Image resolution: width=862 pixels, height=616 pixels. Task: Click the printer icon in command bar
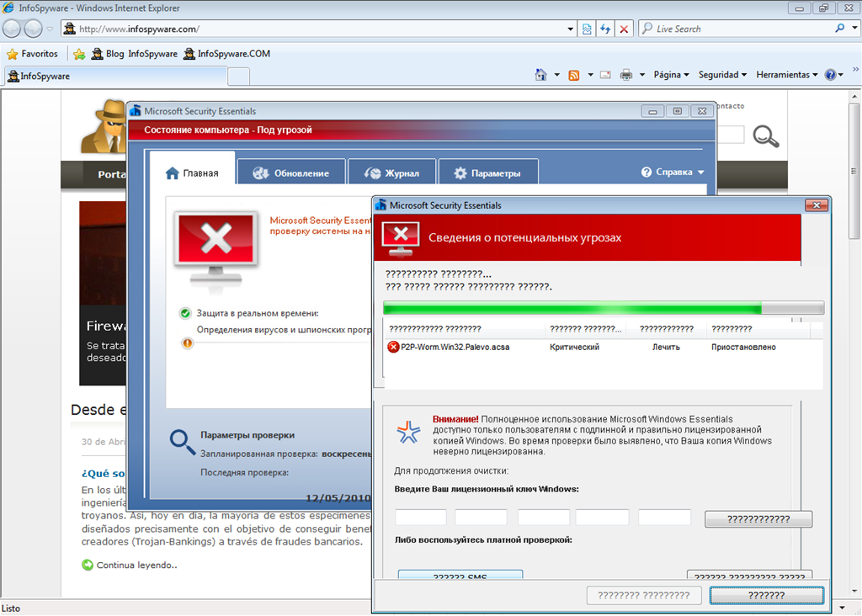click(x=626, y=75)
